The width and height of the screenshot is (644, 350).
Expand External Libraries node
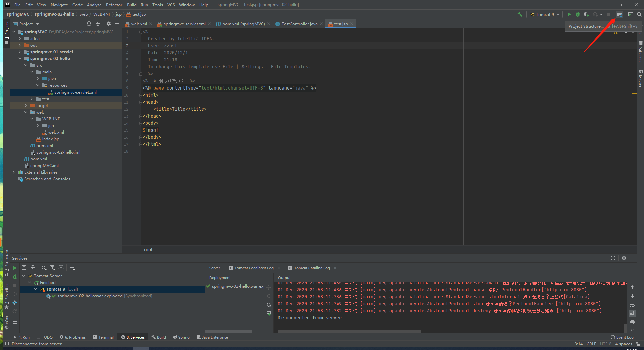14,172
